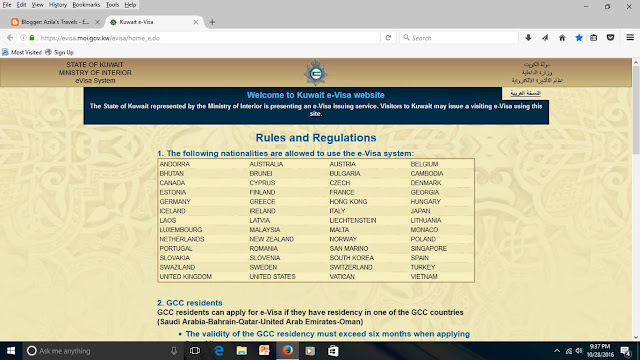Show bookmarks list icon
640x360 pixels.
[x=593, y=38]
